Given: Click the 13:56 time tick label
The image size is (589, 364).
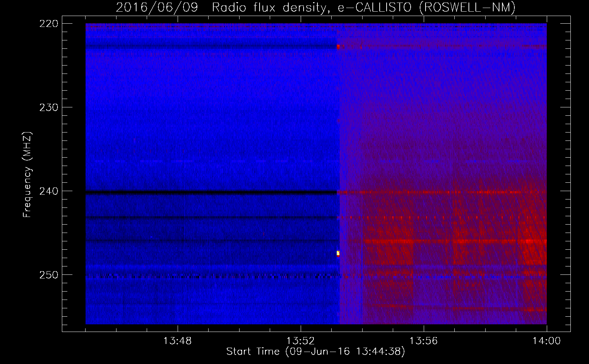Looking at the screenshot, I should coord(423,341).
